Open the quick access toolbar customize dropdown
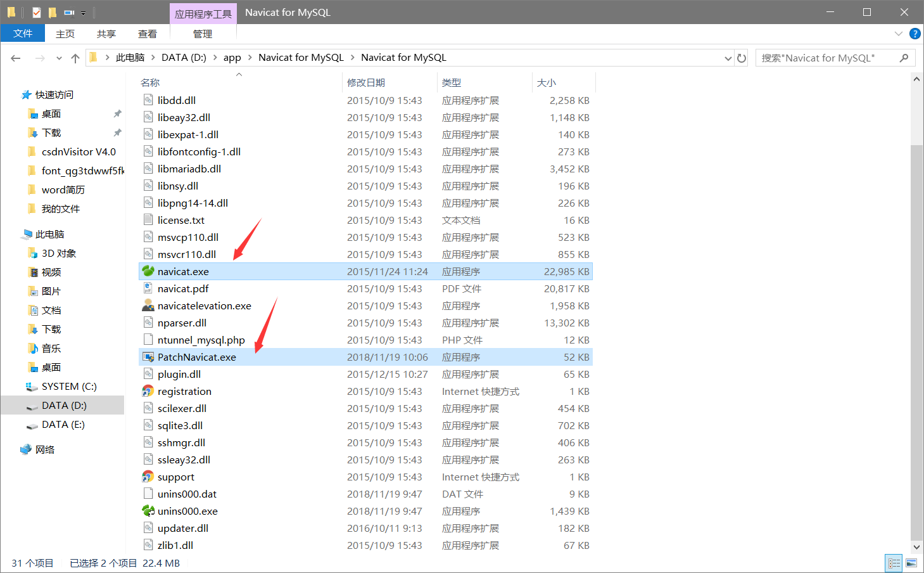Viewport: 924px width, 573px height. click(83, 13)
